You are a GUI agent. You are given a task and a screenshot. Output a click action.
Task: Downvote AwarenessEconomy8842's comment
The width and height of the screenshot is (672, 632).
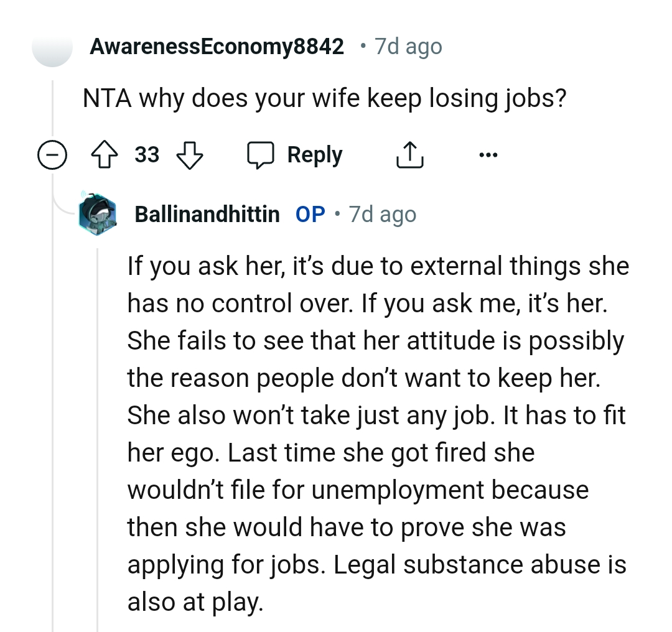tap(190, 156)
